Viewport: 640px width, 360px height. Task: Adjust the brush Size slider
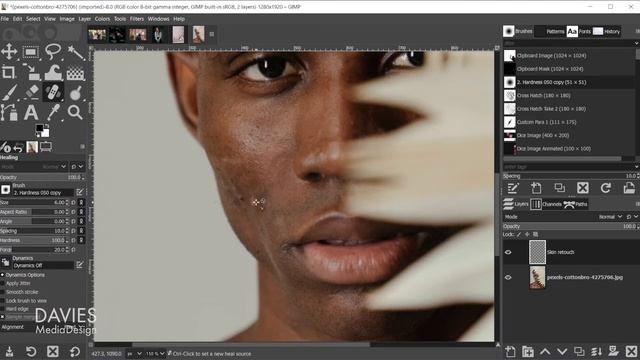coord(33,202)
